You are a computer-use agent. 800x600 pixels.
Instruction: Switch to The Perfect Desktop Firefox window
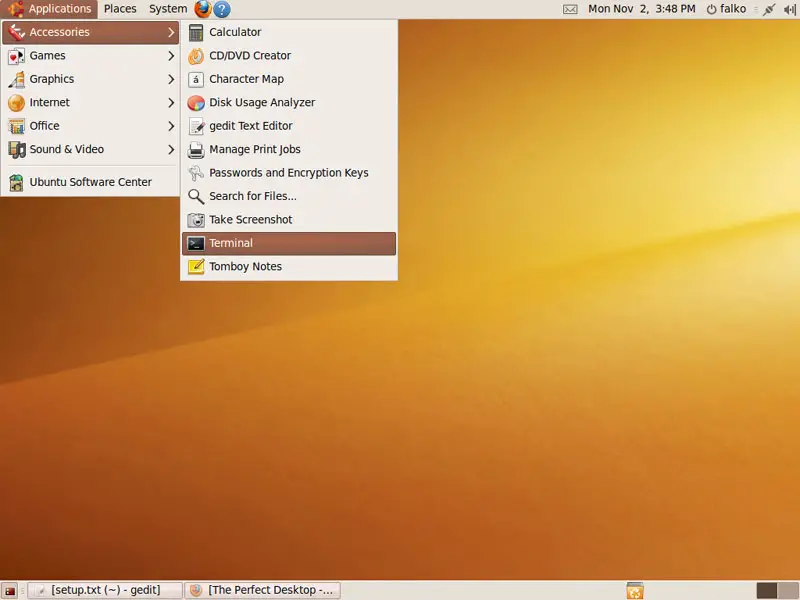pyautogui.click(x=262, y=590)
